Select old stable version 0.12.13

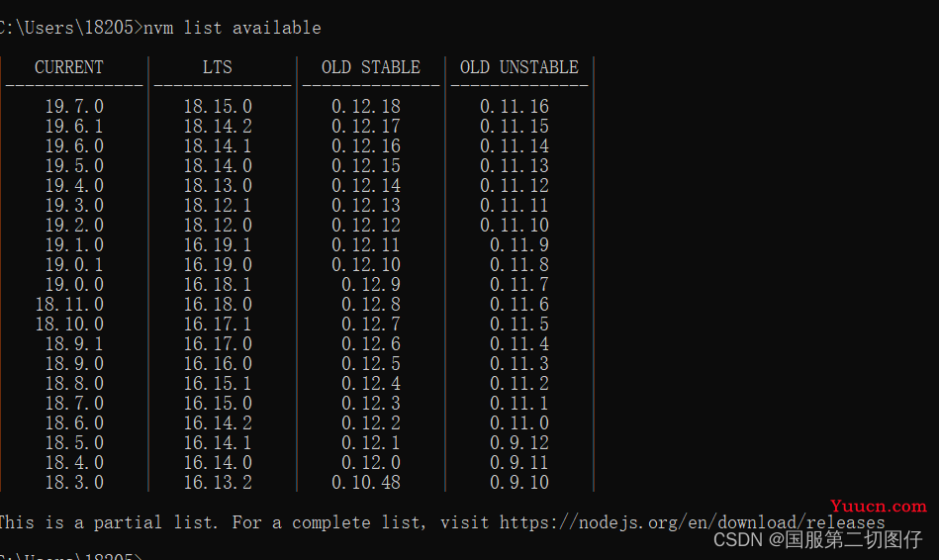click(x=366, y=206)
